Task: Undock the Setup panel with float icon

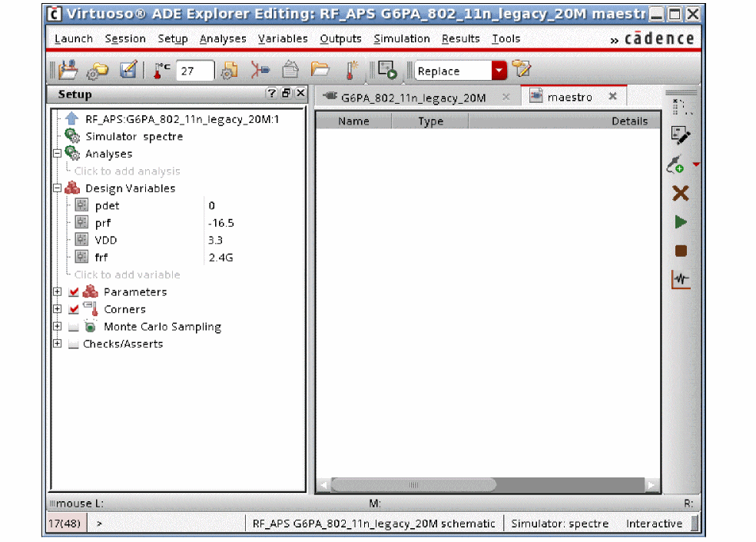Action: pos(287,93)
